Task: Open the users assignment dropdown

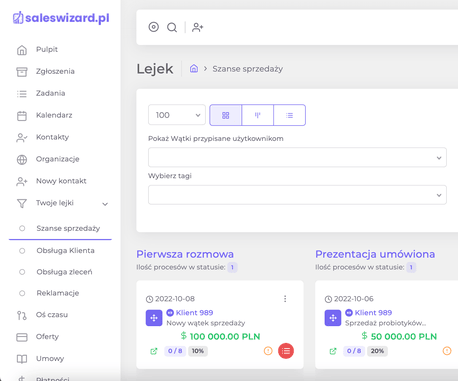Action: 297,157
